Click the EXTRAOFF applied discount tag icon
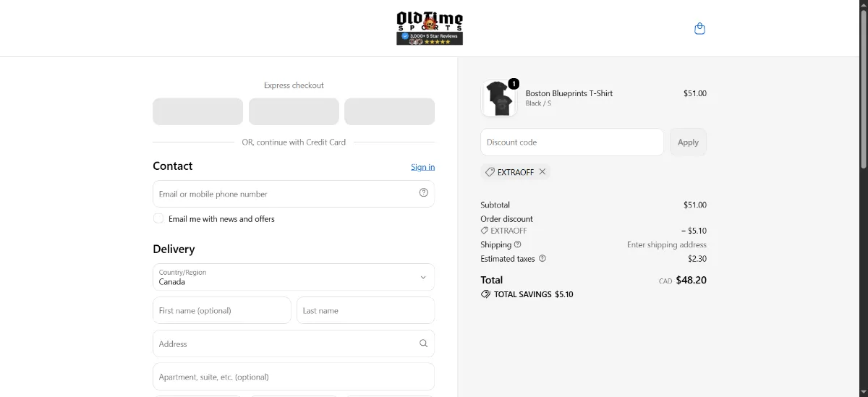The image size is (868, 397). 490,172
